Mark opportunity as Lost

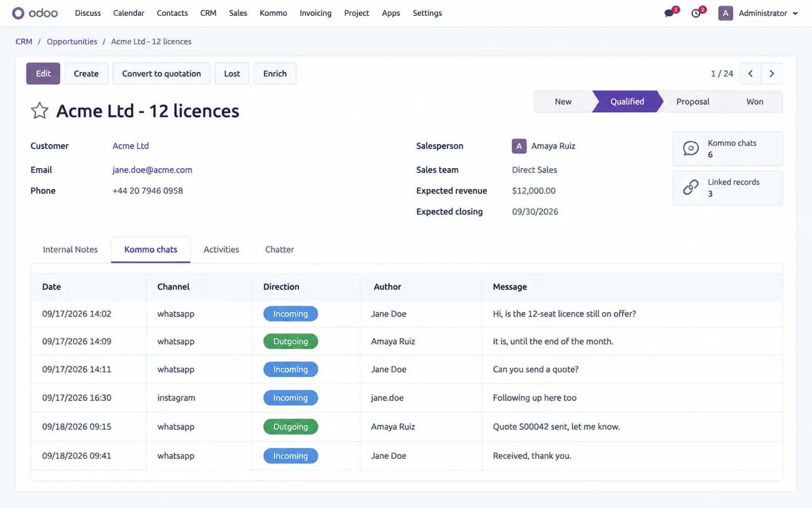tap(232, 74)
